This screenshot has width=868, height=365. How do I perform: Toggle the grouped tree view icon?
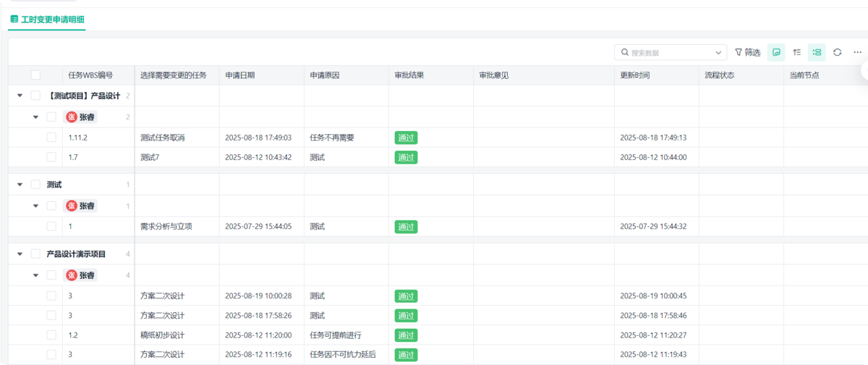tap(817, 52)
